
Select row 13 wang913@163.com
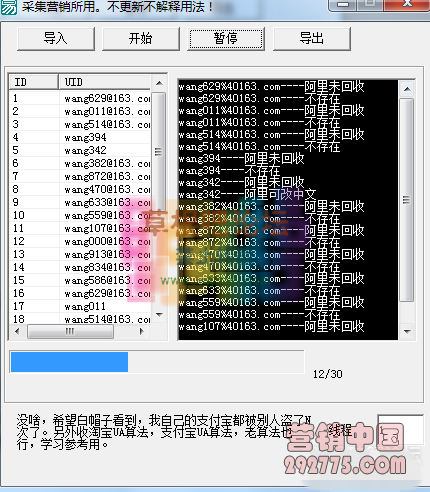pyautogui.click(x=80, y=254)
